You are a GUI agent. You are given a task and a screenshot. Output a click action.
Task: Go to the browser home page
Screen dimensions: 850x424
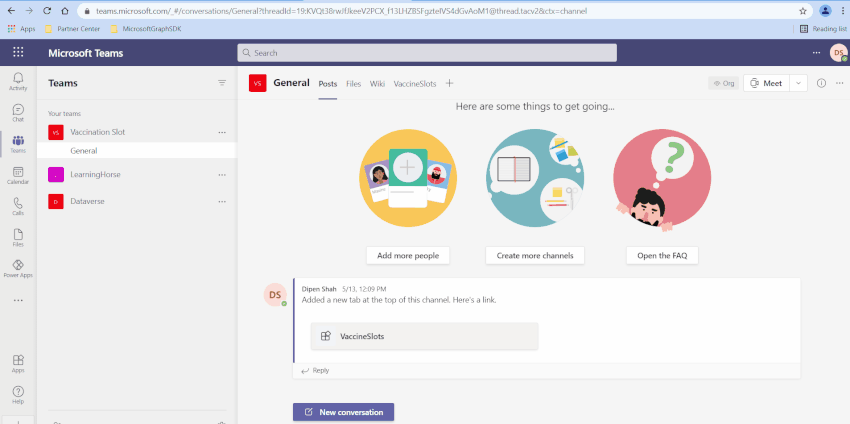65,11
